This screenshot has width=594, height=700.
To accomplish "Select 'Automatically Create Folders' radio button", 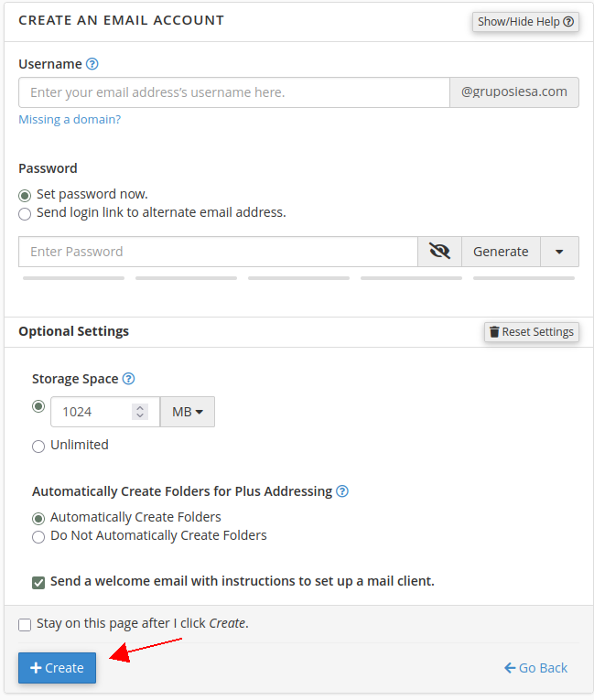I will click(38, 518).
